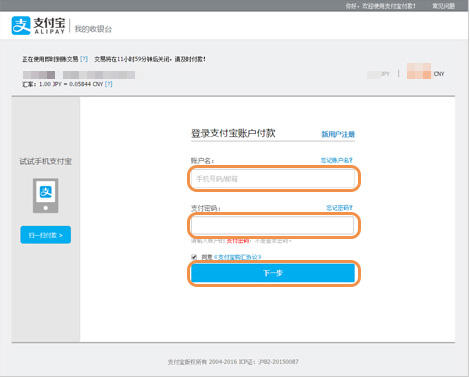Toggle the agreement checkbox
Image resolution: width=470 pixels, height=377 pixels.
[194, 257]
